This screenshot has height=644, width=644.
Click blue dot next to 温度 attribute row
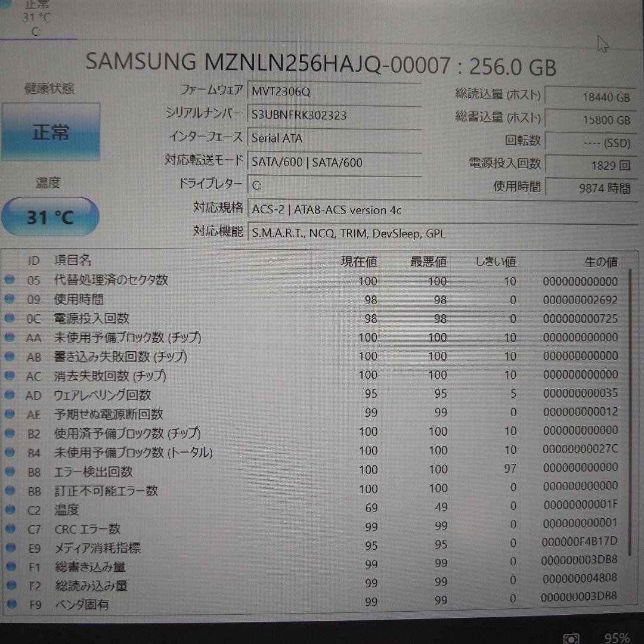(x=10, y=510)
